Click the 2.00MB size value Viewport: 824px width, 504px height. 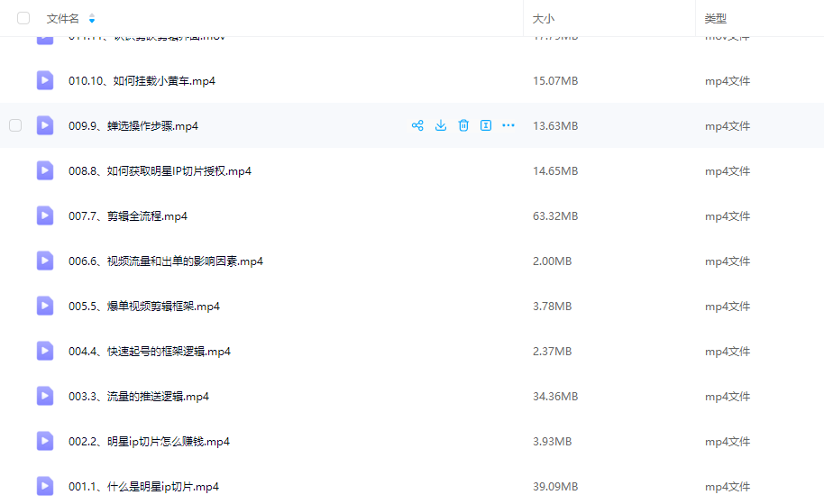click(553, 261)
